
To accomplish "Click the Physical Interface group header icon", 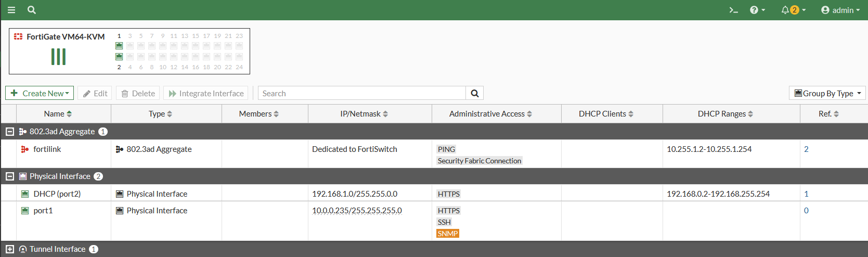I will click(x=23, y=176).
